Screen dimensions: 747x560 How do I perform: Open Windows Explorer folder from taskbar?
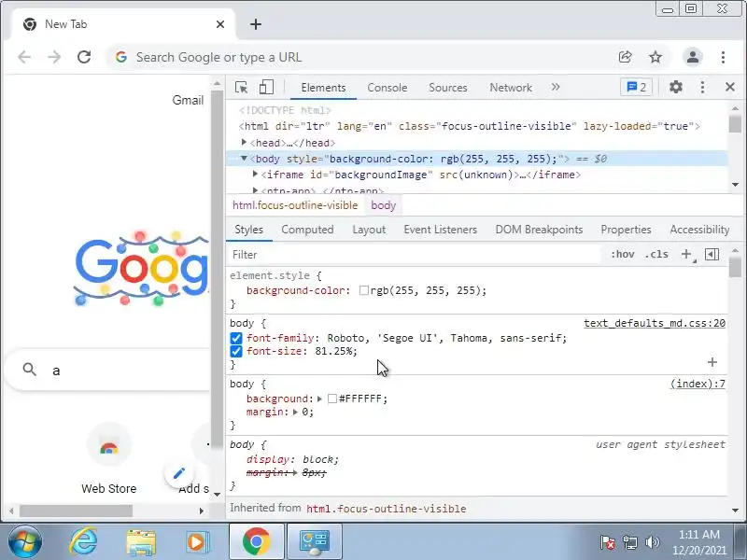[x=141, y=542]
